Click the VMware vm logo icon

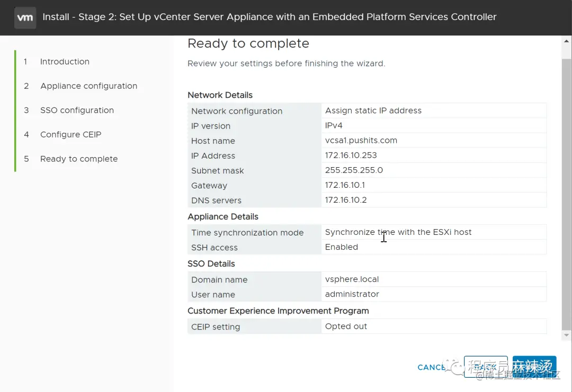click(x=25, y=17)
